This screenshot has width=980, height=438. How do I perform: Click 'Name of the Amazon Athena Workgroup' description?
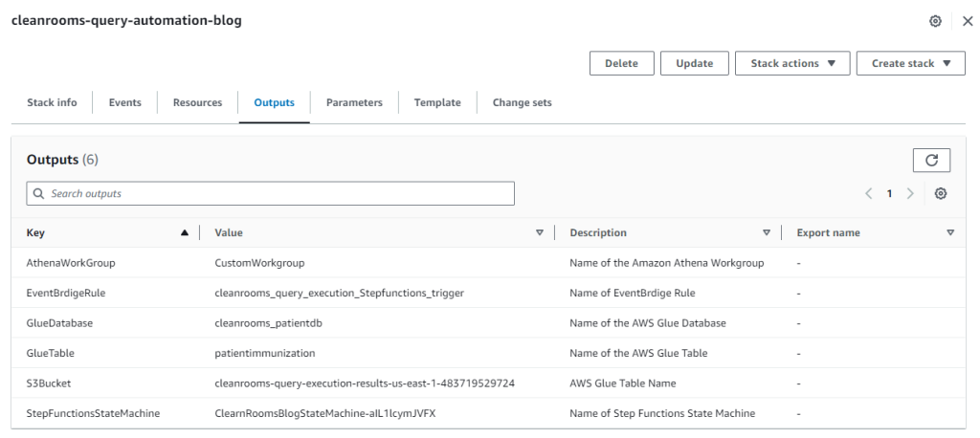click(666, 263)
